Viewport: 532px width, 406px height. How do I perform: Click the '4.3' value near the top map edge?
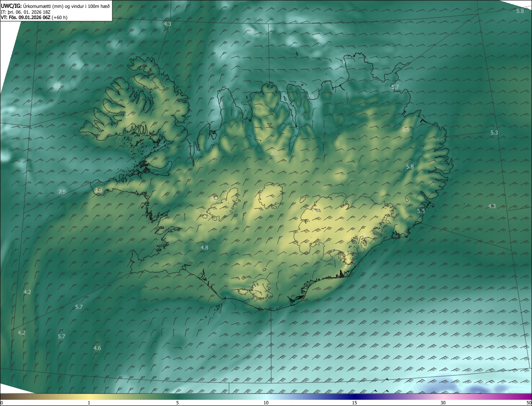pos(167,24)
